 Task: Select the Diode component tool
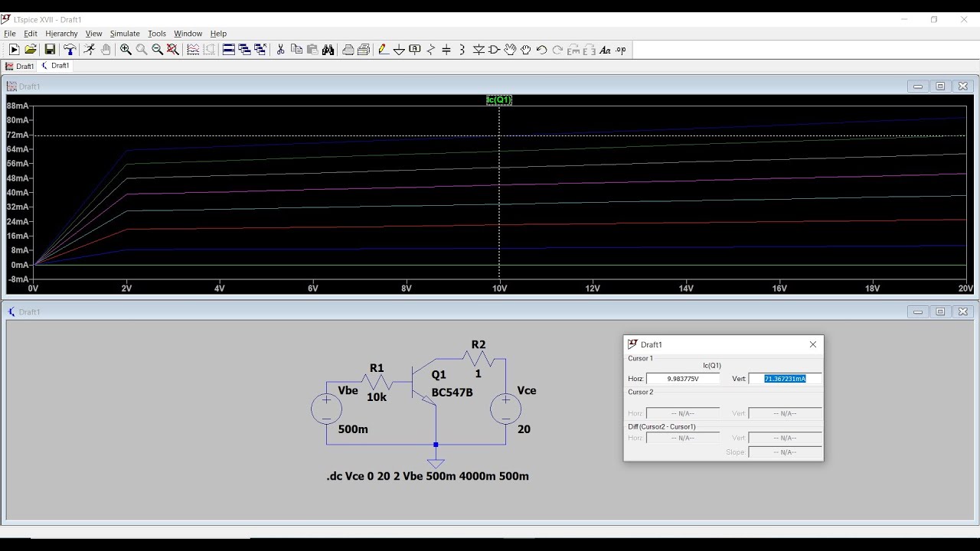point(479,50)
